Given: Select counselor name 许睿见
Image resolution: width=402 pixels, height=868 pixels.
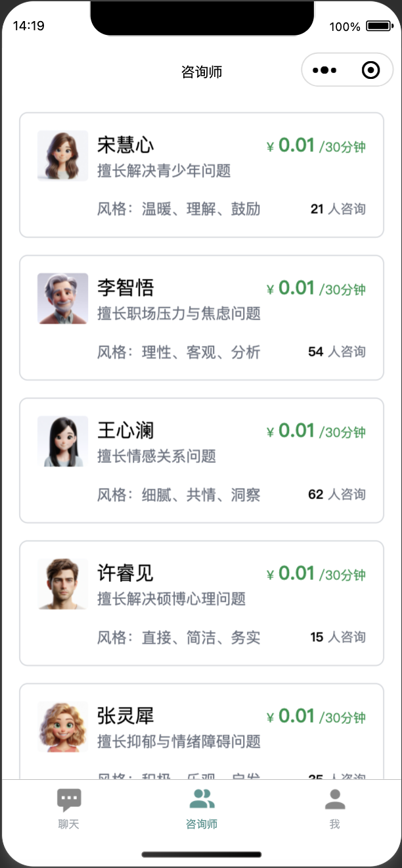Looking at the screenshot, I should point(125,573).
